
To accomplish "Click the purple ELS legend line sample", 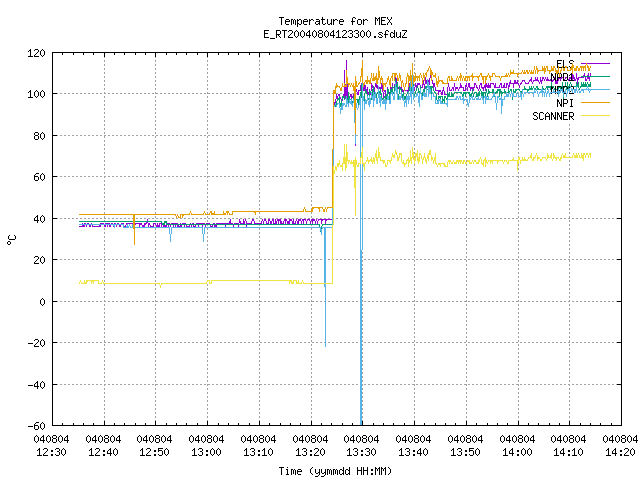I will pos(595,64).
